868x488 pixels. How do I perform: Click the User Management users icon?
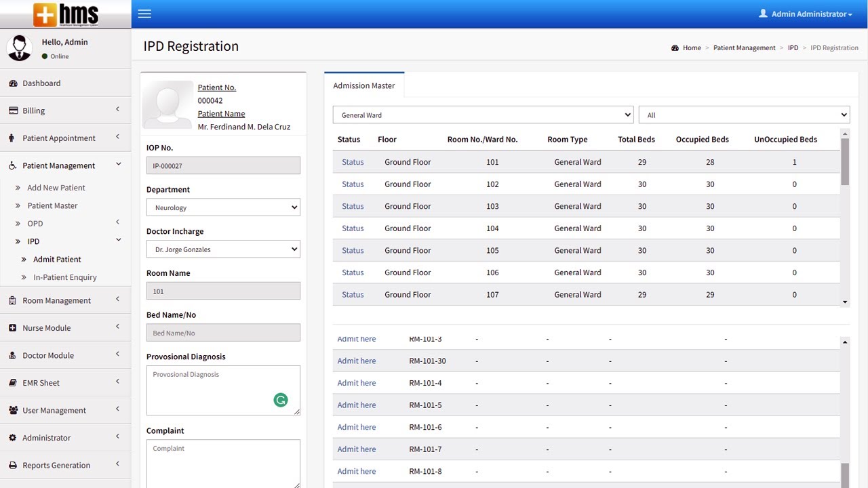tap(14, 410)
